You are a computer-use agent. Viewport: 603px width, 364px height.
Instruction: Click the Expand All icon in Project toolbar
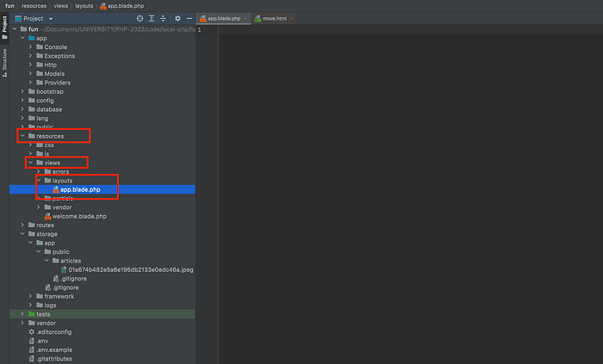point(152,18)
